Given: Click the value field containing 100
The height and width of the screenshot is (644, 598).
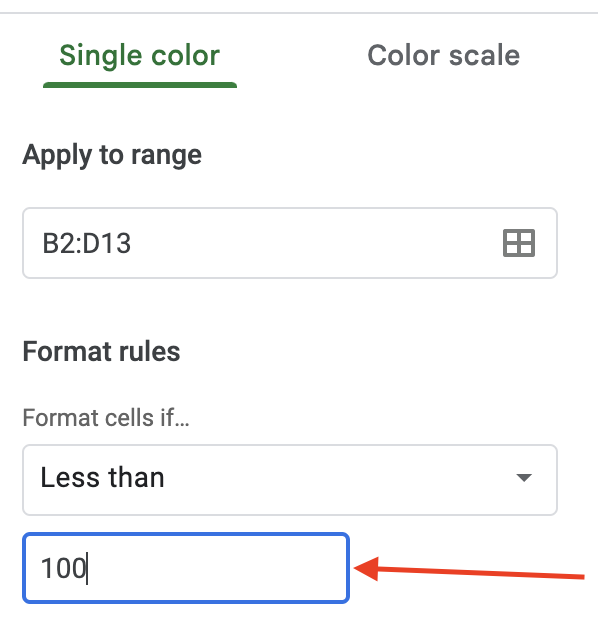Looking at the screenshot, I should [x=186, y=568].
